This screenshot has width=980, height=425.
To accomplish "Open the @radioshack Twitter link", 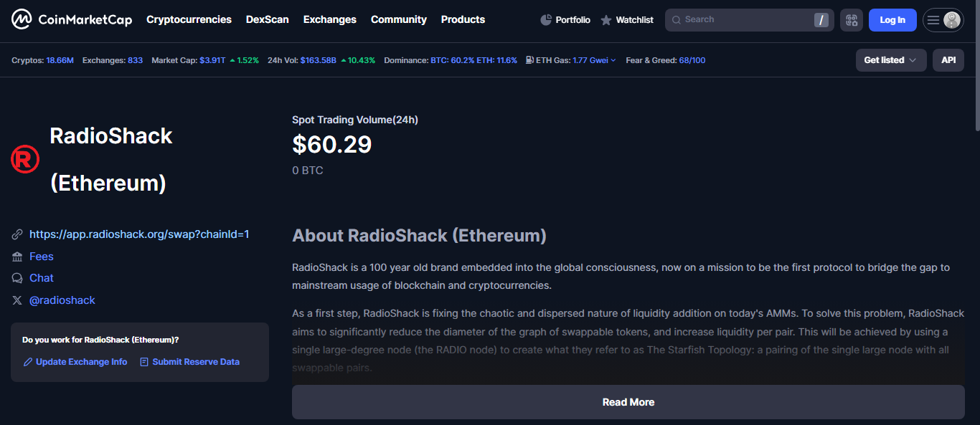I will tap(62, 300).
